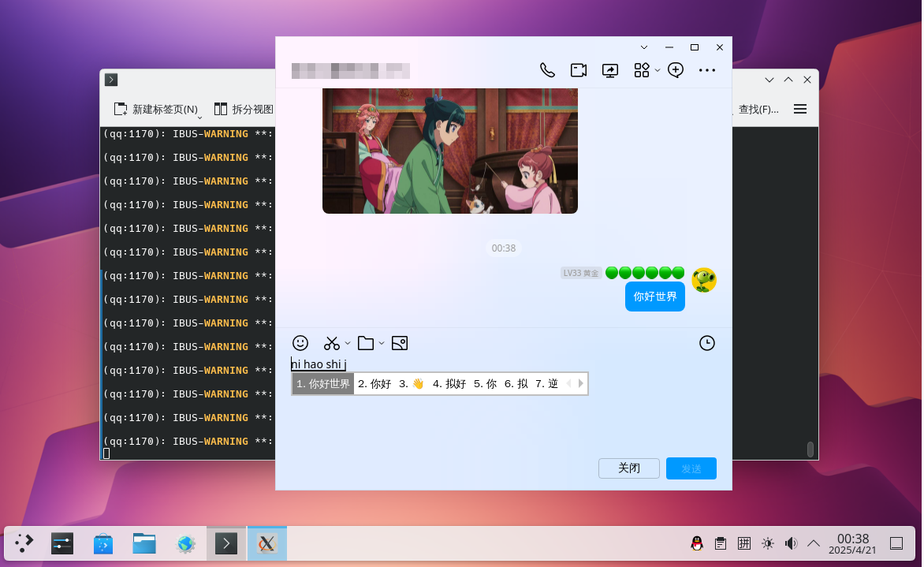Click the LV33 黄金 level badge
Image resolution: width=924 pixels, height=567 pixels.
coord(581,273)
